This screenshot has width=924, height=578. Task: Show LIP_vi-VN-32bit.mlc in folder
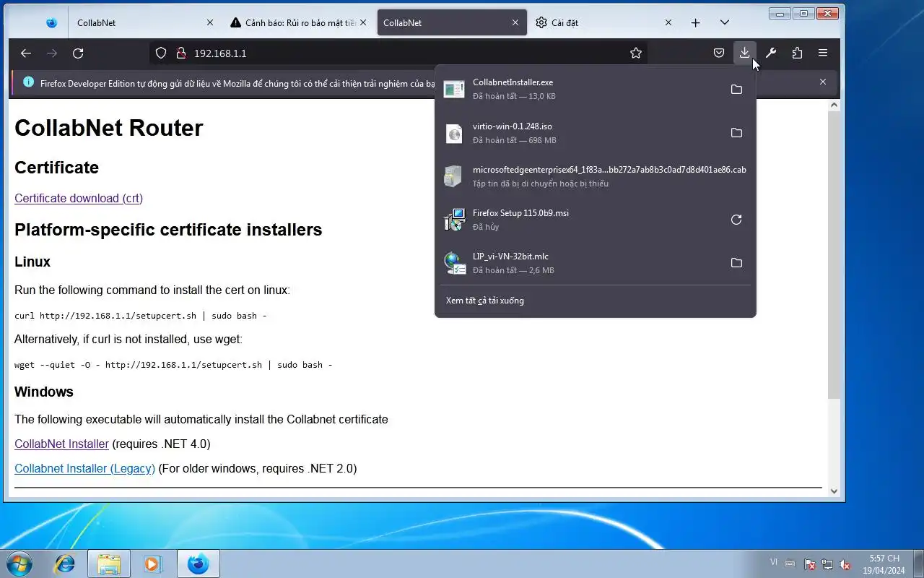[736, 263]
